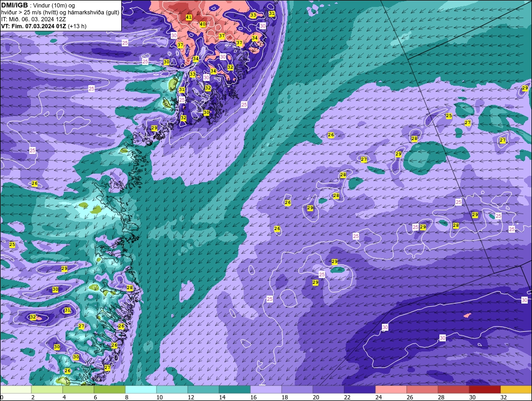The image size is (532, 401).
Task: Click the "DMI/IGB : Vindur (10m) og" title line
Action: [x=38, y=5]
